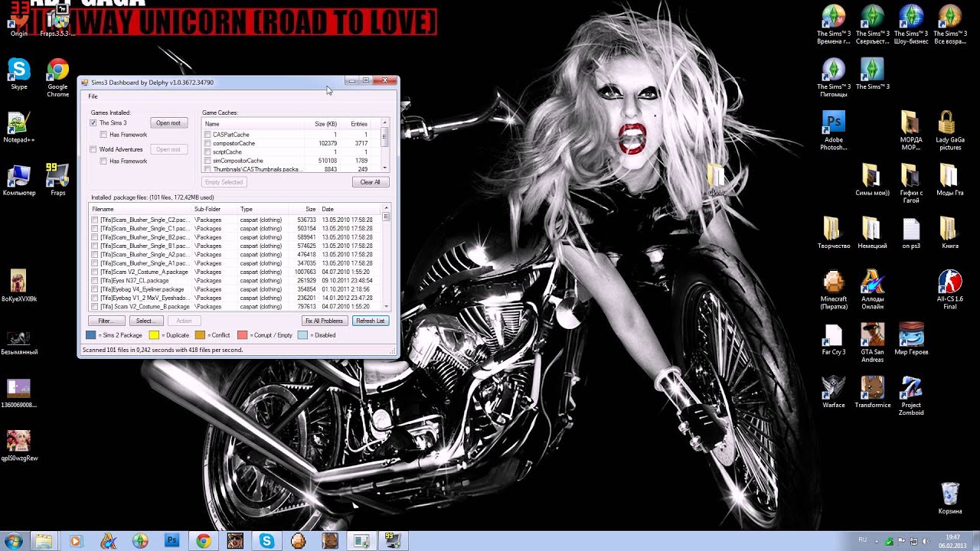
Task: Open Far Cry 3 desktop icon
Action: click(833, 340)
